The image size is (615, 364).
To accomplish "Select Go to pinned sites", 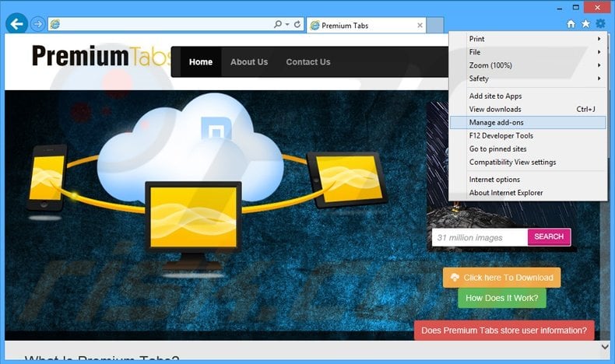I will point(528,149).
